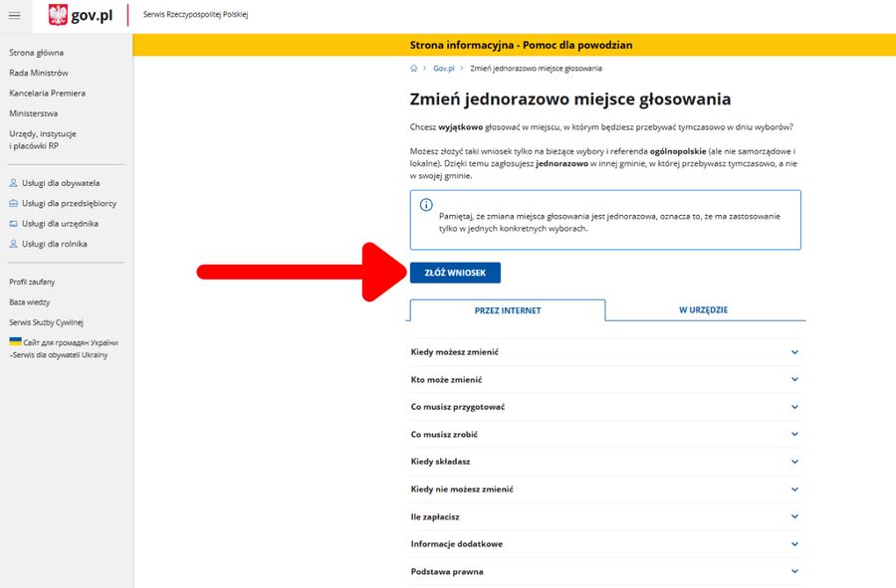Open Usługi dla obywatela link text
This screenshot has width=896, height=588.
point(61,183)
